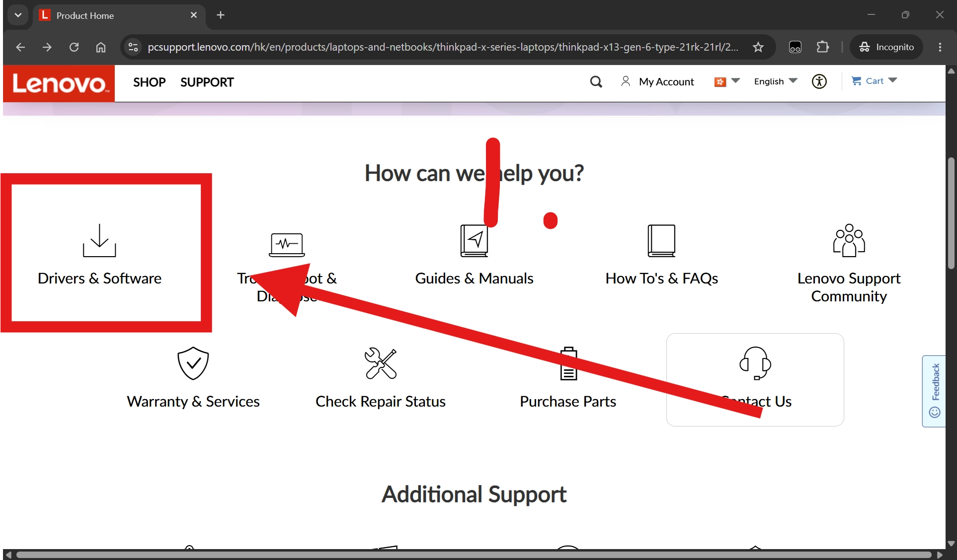This screenshot has width=957, height=560.
Task: Reload the current page
Action: click(x=74, y=47)
